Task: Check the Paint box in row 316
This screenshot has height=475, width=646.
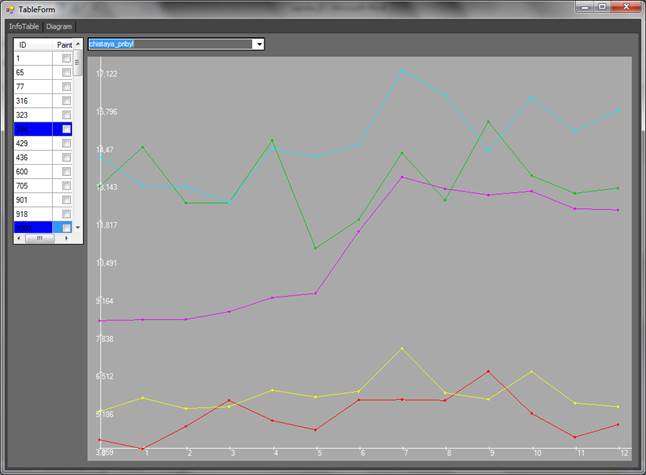Action: [66, 101]
